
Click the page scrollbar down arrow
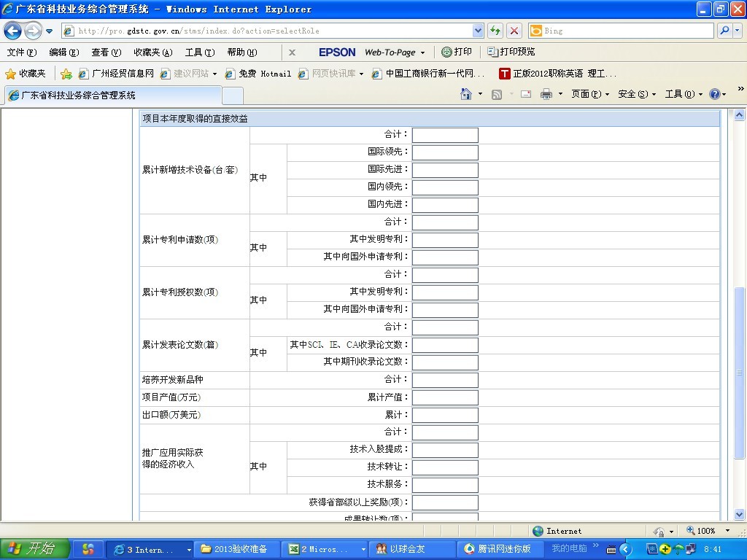740,514
